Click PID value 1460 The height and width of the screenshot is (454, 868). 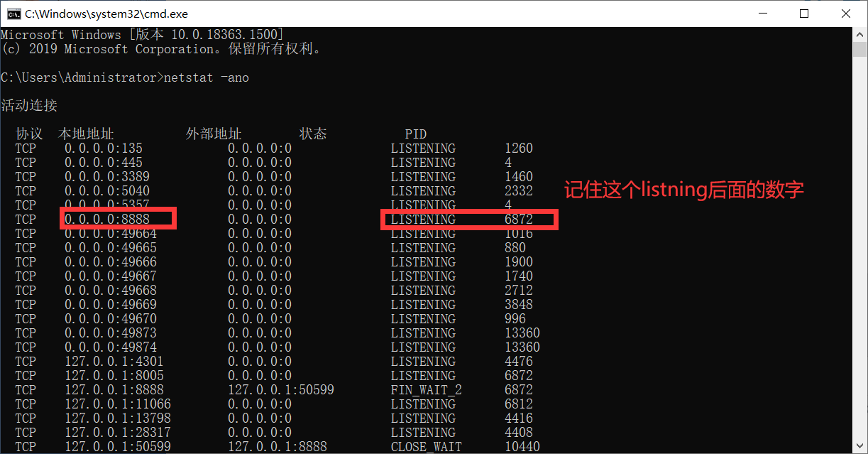click(519, 177)
